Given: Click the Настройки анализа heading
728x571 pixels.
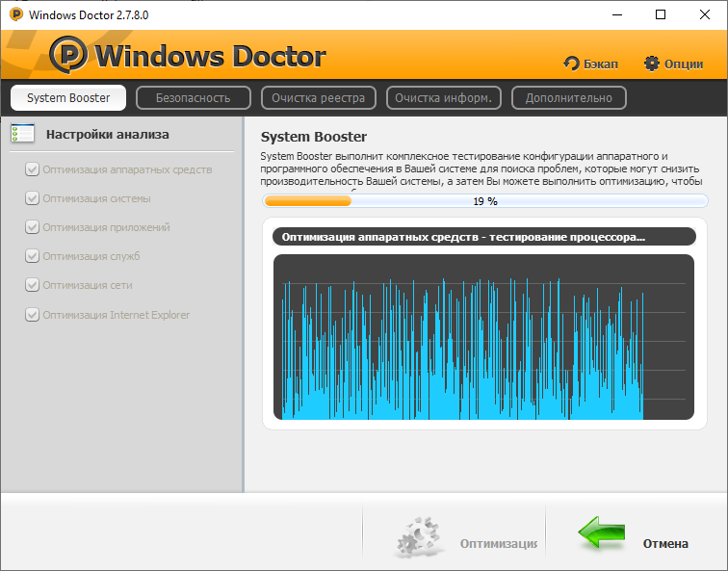Looking at the screenshot, I should [x=107, y=135].
